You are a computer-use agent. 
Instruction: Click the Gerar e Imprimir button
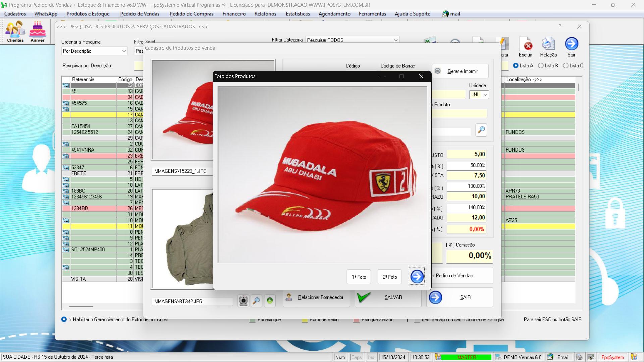[x=460, y=71]
